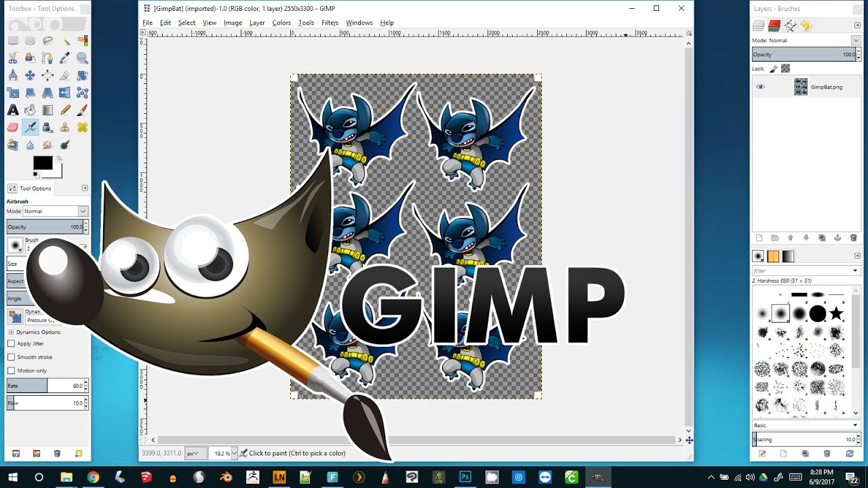Select the Ink tool
868x488 pixels.
[x=47, y=127]
